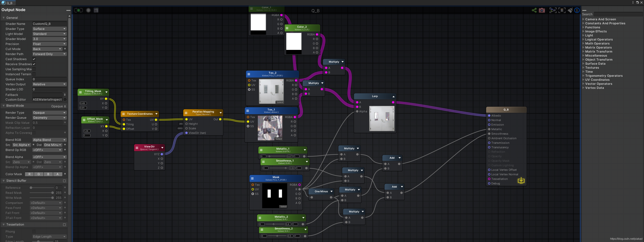This screenshot has height=242, width=644.
Task: Click the clean unused nodes broom icon
Action: (x=570, y=10)
